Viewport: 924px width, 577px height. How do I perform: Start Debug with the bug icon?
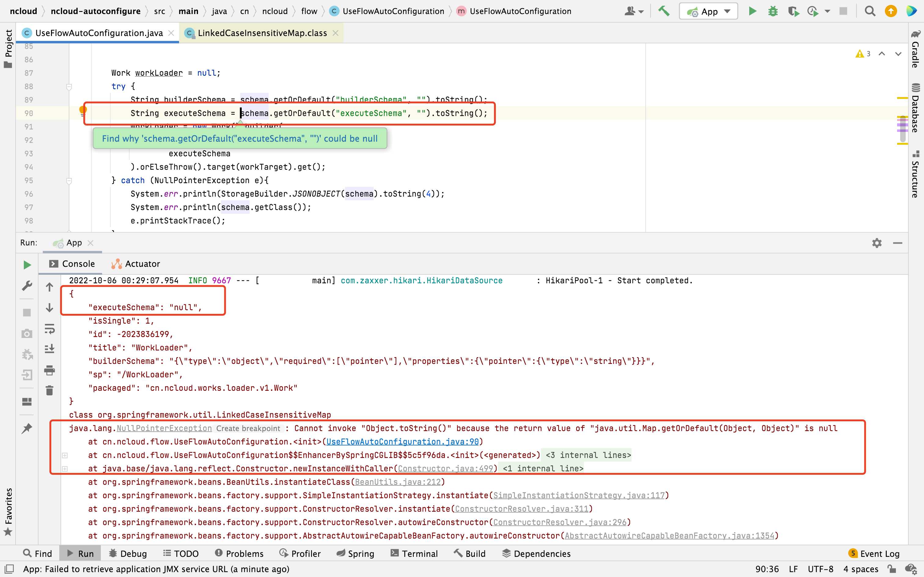773,11
